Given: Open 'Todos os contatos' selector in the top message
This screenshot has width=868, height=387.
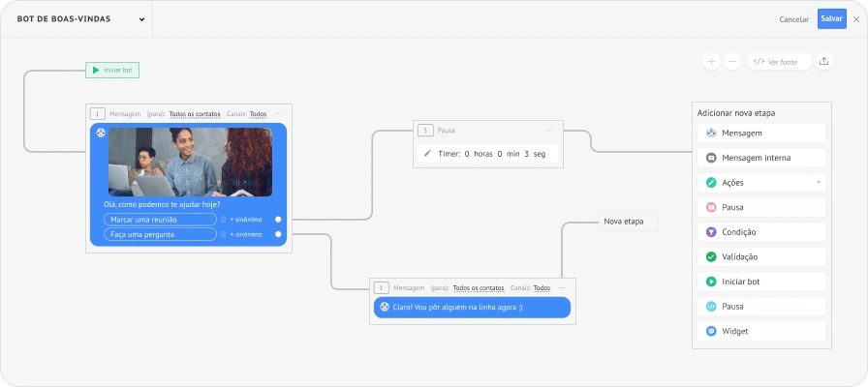Looking at the screenshot, I should (x=194, y=114).
